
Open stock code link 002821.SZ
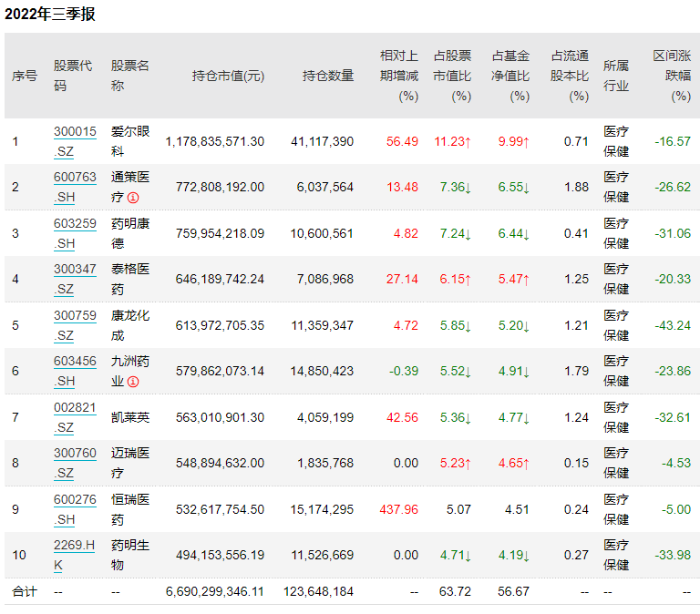(74, 417)
